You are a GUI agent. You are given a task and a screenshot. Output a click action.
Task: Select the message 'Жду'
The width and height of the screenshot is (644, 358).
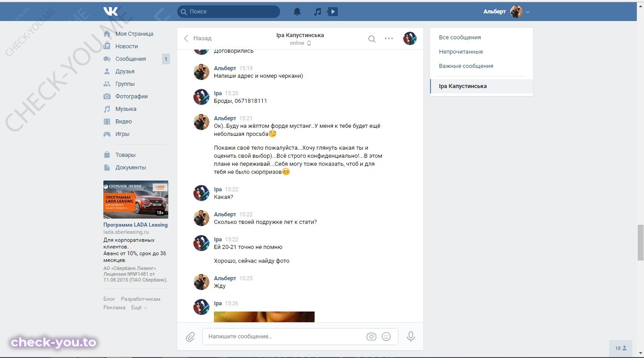coord(220,286)
